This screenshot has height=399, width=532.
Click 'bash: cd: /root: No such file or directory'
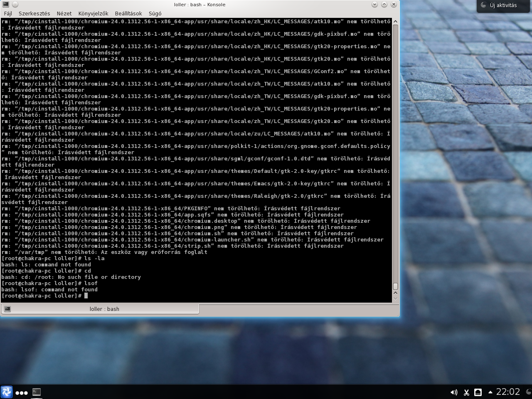(x=71, y=277)
